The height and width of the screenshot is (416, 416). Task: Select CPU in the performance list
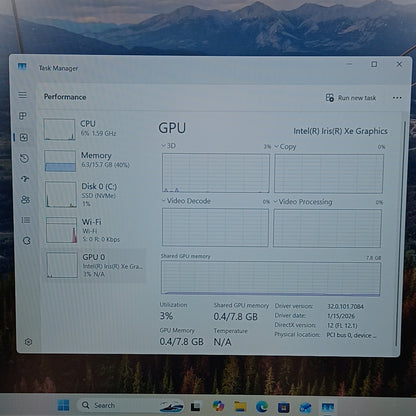[x=94, y=129]
